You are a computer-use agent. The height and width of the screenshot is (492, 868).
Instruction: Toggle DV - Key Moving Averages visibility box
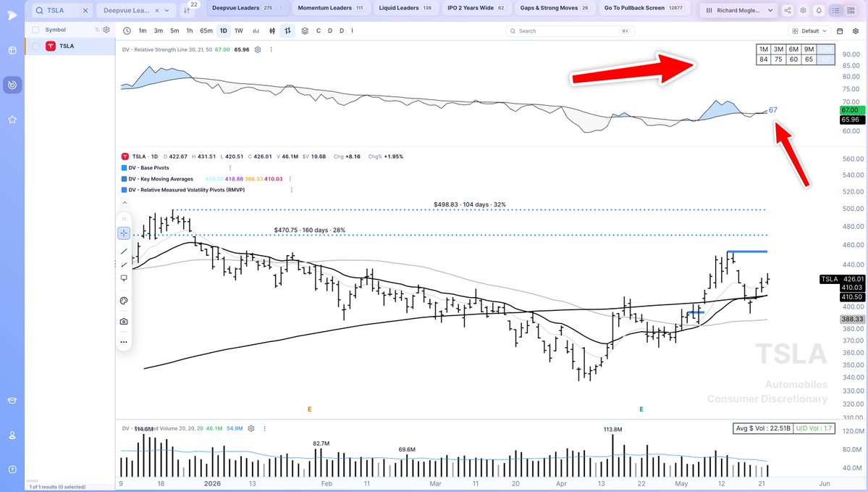point(124,179)
